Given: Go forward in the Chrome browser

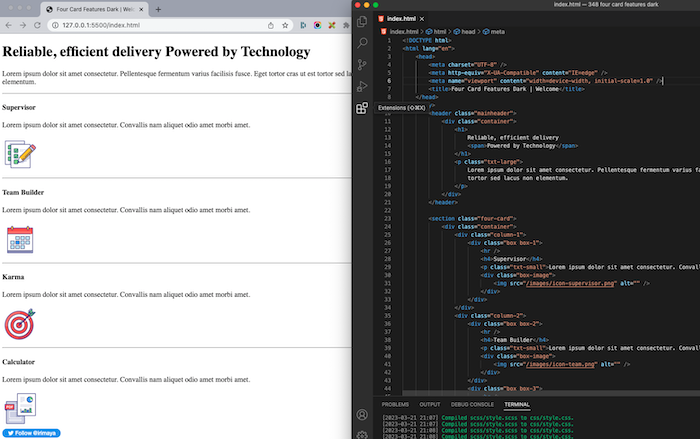Looking at the screenshot, I should (x=23, y=25).
